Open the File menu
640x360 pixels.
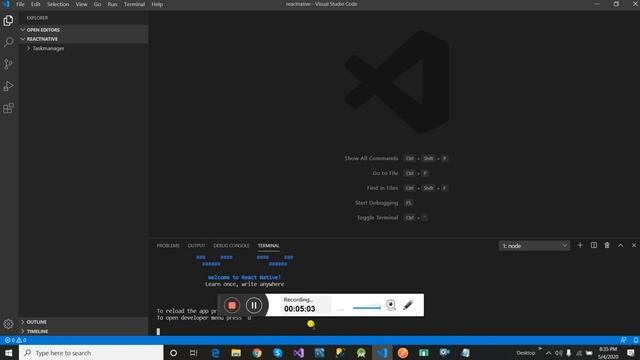tap(20, 4)
